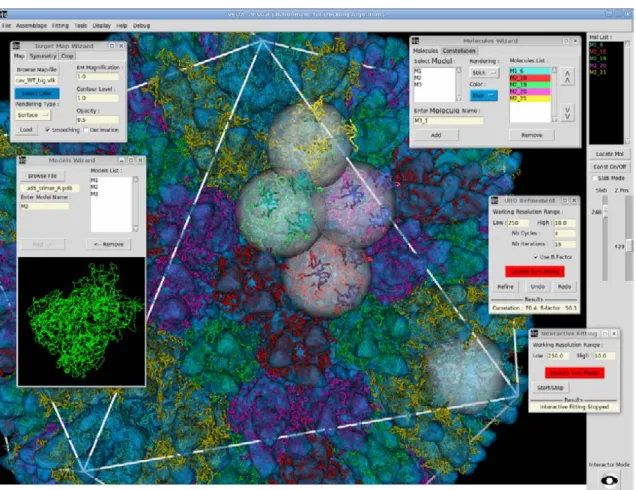Click the EM Magnification input field
The height and width of the screenshot is (490, 636).
tap(97, 77)
